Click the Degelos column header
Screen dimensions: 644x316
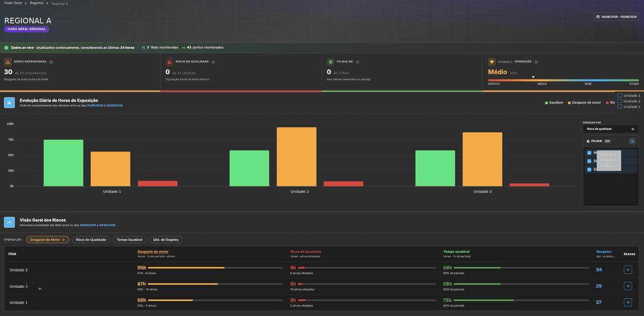pyautogui.click(x=604, y=252)
